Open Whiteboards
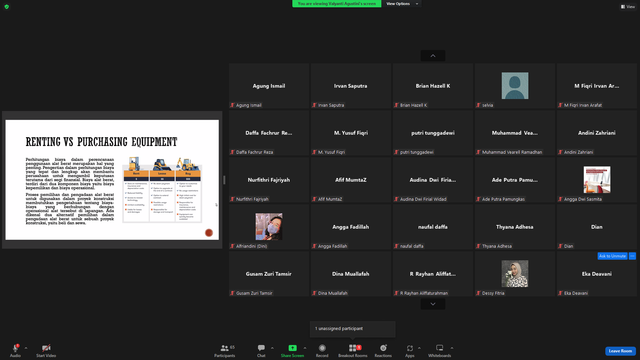Screen dimensions: 640x360 click(440, 350)
